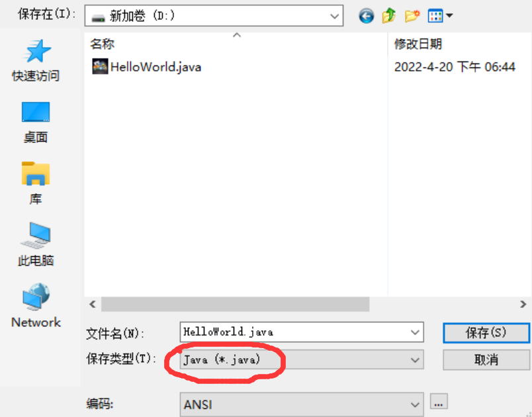The image size is (532, 417).
Task: Sort by Modified Date (修改日期) column header
Action: point(459,44)
